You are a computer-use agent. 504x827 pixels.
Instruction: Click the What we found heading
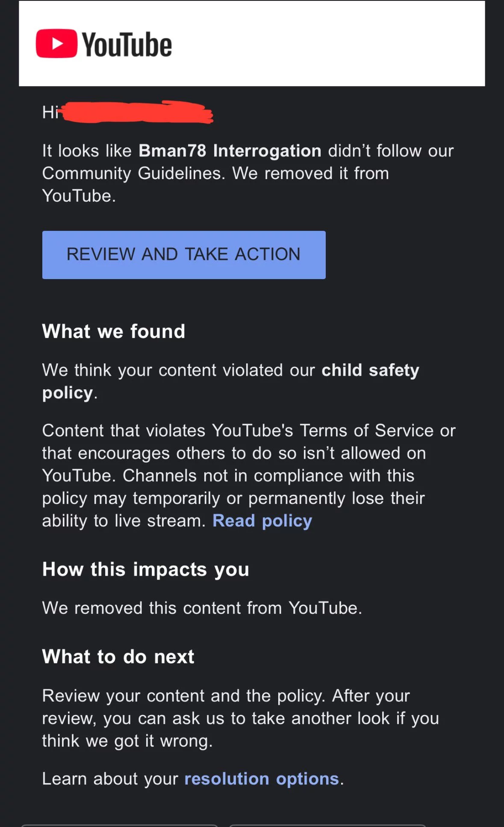[x=114, y=331]
